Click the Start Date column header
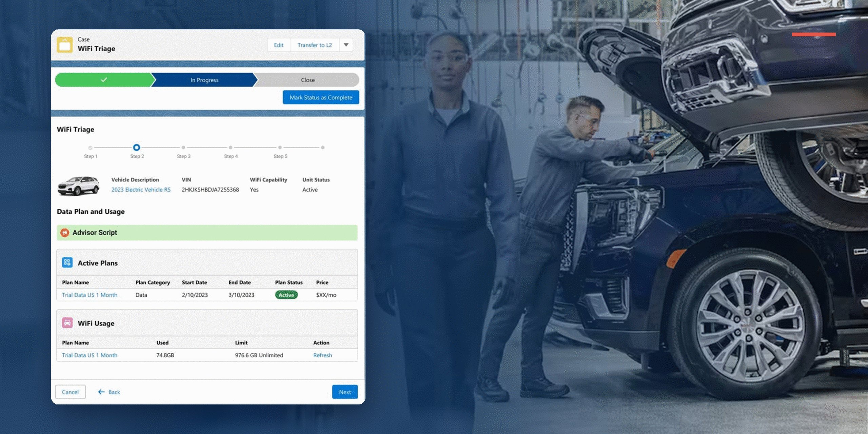The image size is (868, 434). (194, 282)
